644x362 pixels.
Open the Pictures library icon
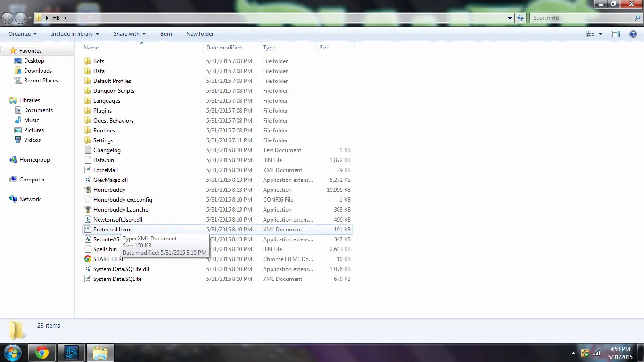tap(18, 130)
